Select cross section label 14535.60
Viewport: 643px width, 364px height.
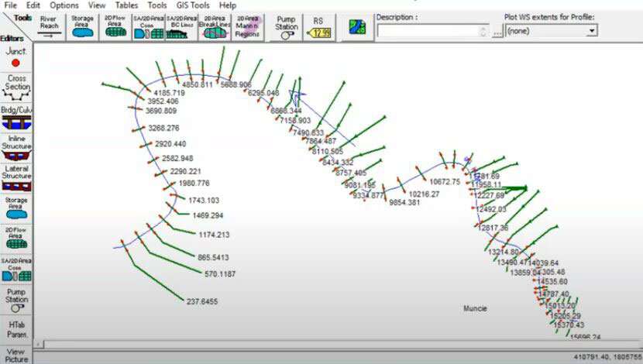click(552, 282)
